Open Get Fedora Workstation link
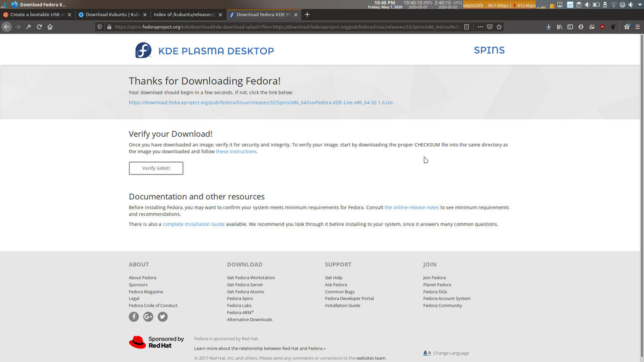The width and height of the screenshot is (644, 362). tap(251, 278)
